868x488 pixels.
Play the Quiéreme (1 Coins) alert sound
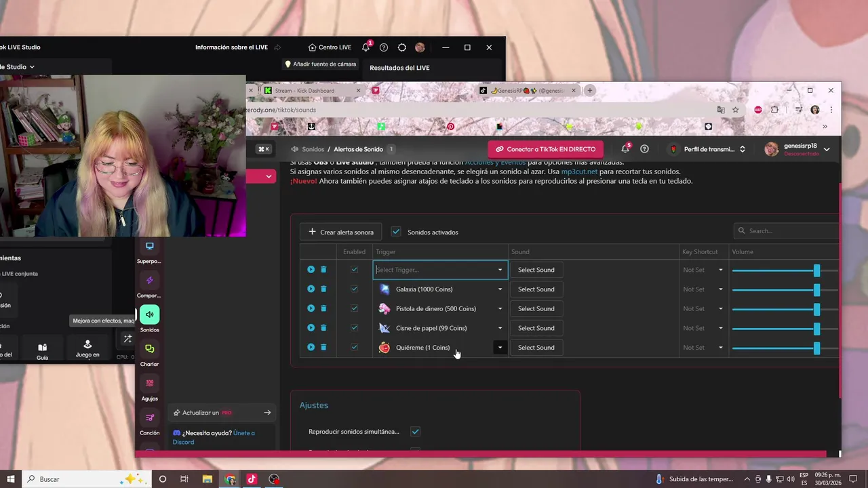(x=311, y=347)
